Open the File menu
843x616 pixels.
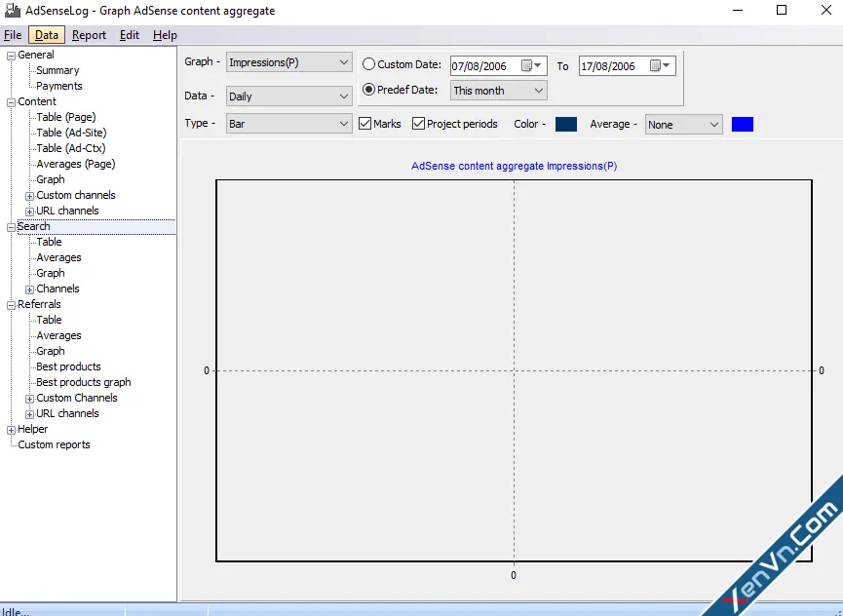(13, 35)
